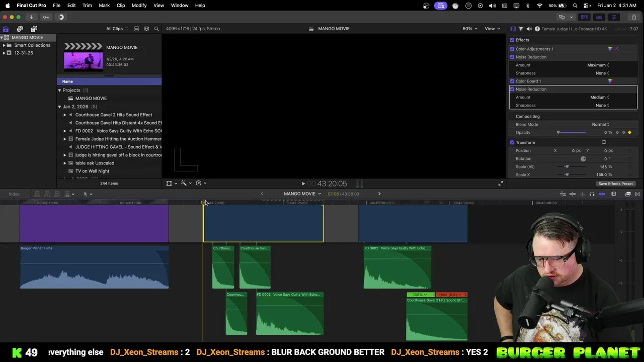
Task: Click the headphones audio skimming icon
Action: click(x=592, y=194)
